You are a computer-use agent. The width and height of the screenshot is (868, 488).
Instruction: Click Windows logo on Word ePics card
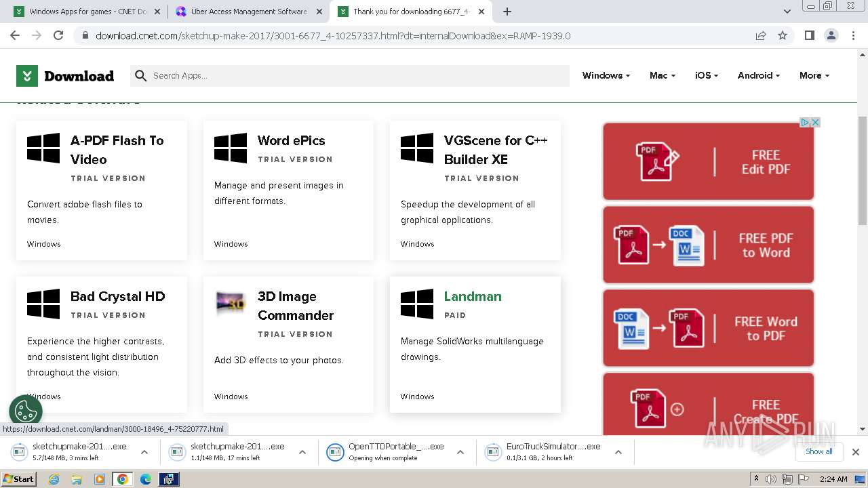coord(231,148)
